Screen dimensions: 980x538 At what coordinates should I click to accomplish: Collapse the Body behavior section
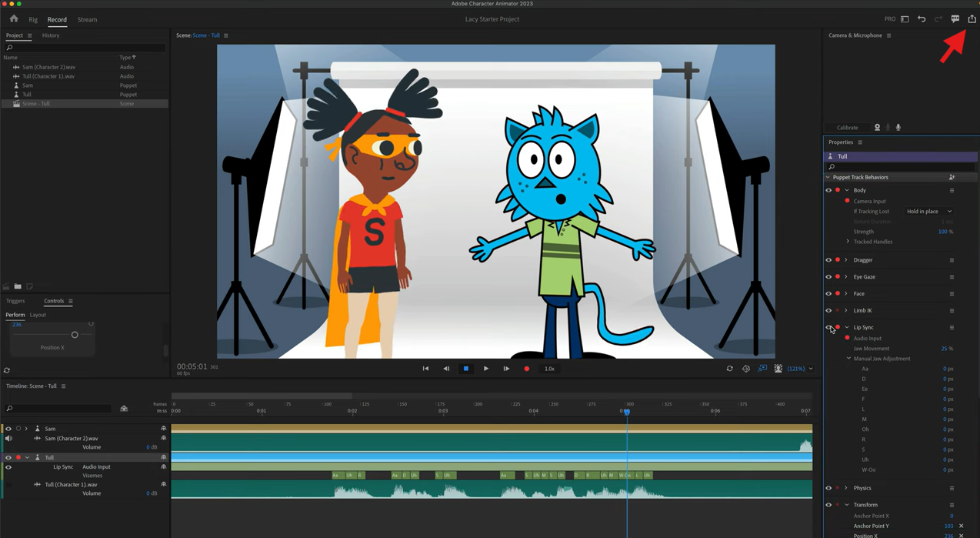[x=847, y=190]
